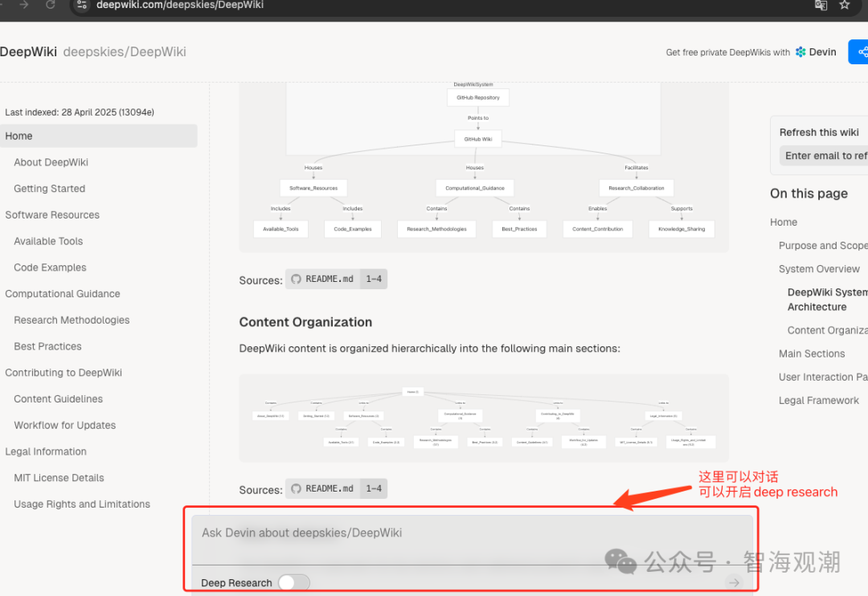Jump to Content Organization in page outline
Screen dimensions: 868x596
point(828,330)
